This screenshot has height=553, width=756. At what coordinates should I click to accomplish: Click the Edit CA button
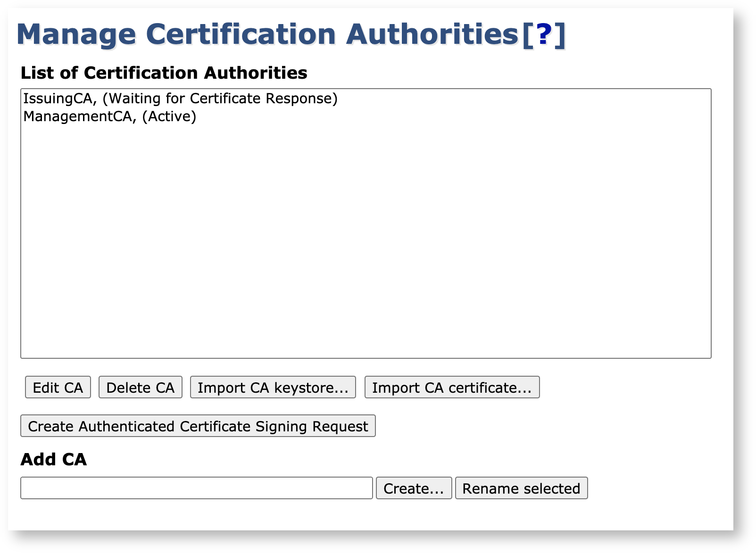(x=58, y=387)
